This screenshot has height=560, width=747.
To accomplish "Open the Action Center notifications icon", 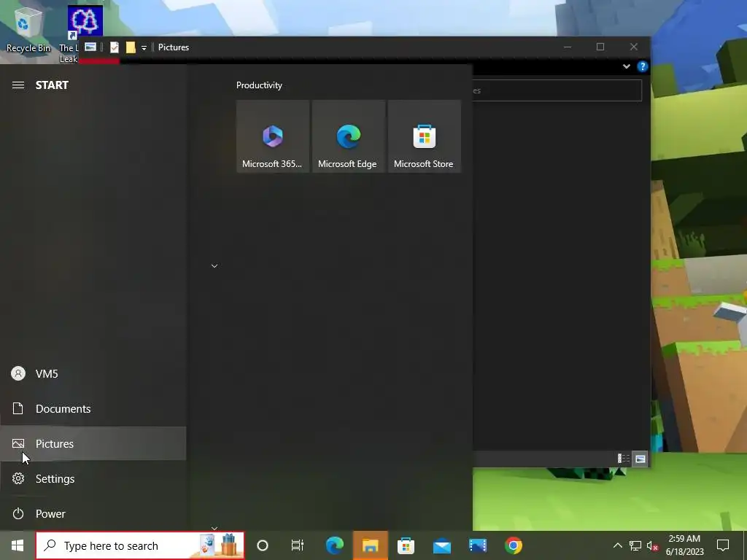I will pos(723,545).
